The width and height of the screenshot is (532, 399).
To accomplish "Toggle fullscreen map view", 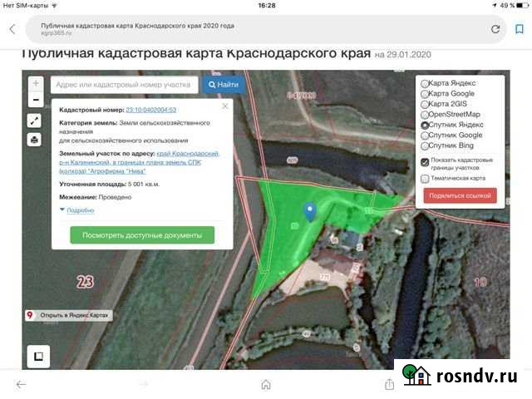I will point(35,121).
